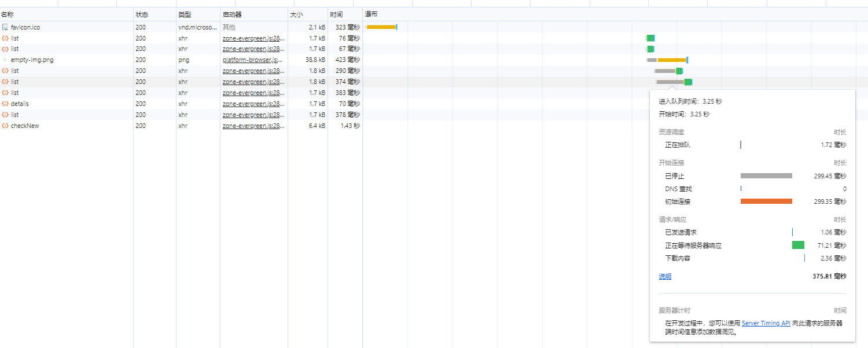Click the orange 初始连接 timing bar
Image resolution: width=868 pixels, height=348 pixels.
point(766,202)
